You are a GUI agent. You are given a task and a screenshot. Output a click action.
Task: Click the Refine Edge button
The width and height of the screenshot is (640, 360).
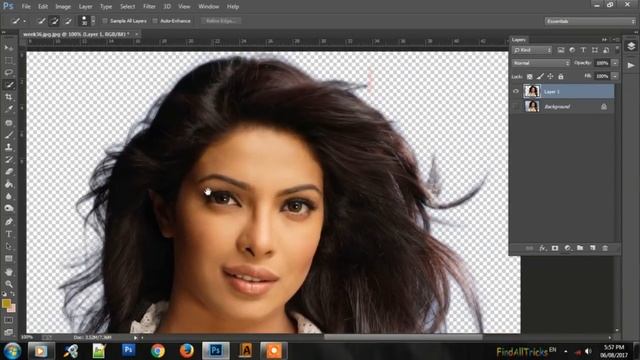click(x=221, y=21)
